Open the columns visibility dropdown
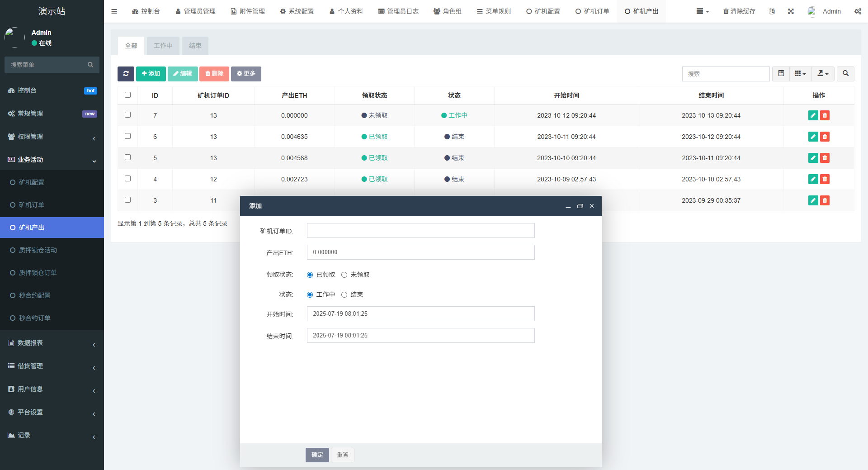This screenshot has width=868, height=470. pyautogui.click(x=800, y=73)
